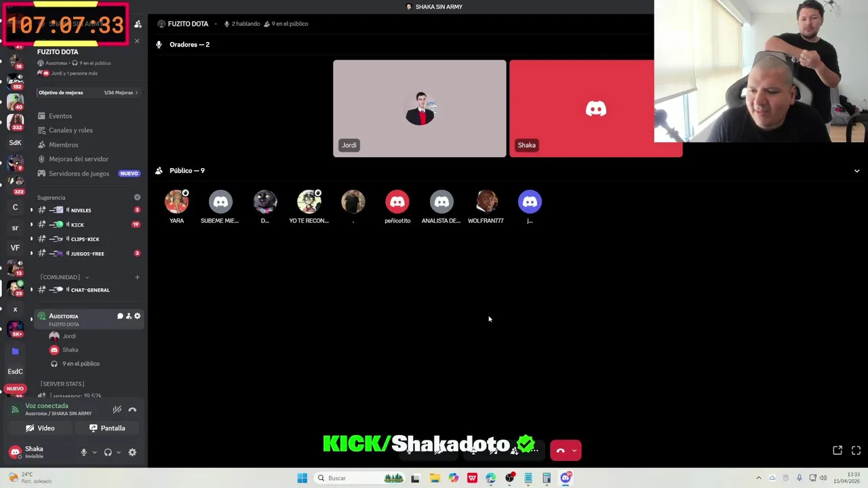
Task: Enter full screen mode
Action: [856, 450]
